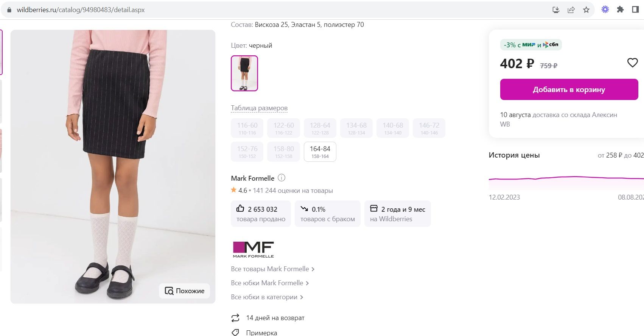Click the Mark Formelle brand logo

253,250
